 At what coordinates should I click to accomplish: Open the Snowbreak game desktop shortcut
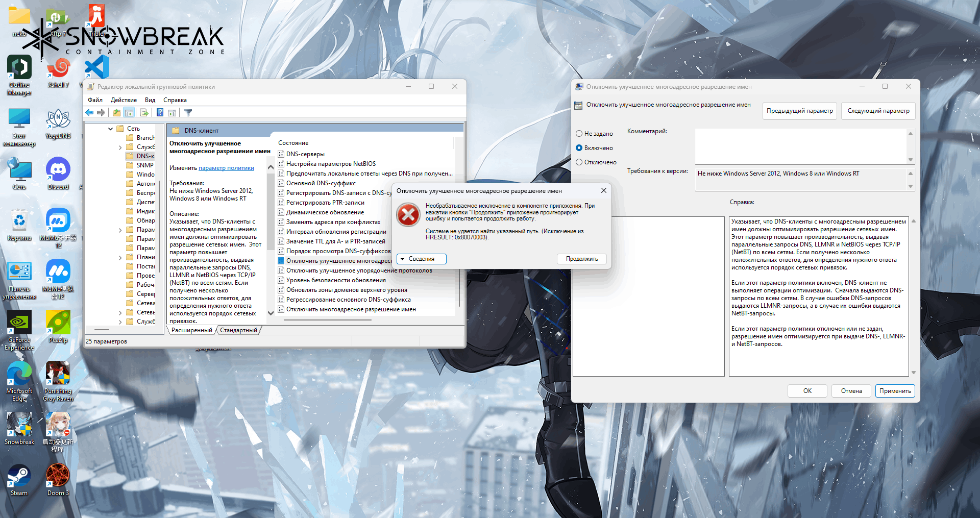point(19,429)
